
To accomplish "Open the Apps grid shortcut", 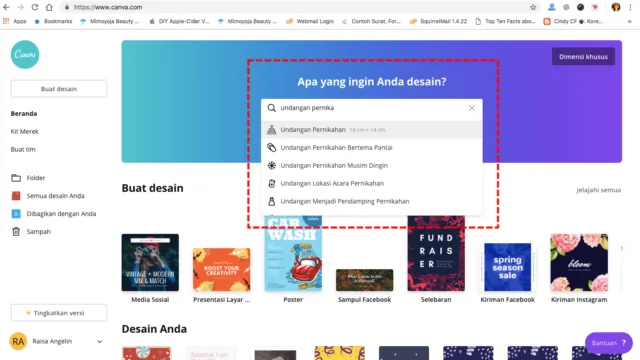I will coord(15,21).
